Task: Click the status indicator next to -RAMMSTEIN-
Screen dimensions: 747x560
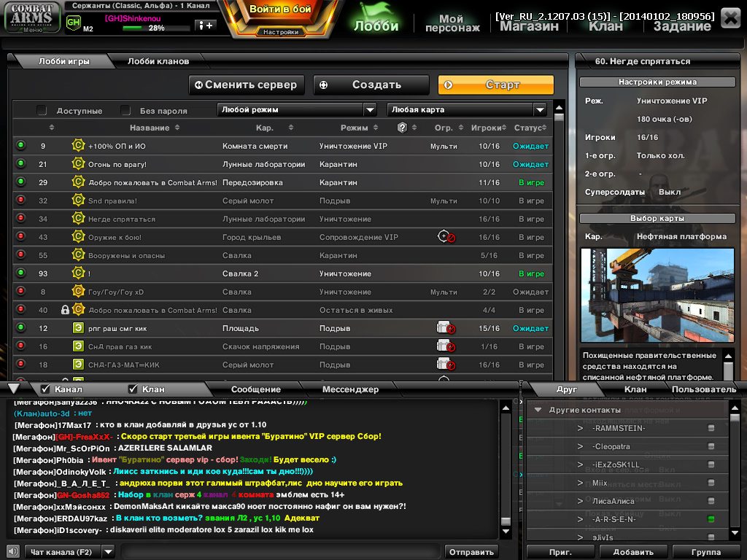Action: (x=711, y=428)
